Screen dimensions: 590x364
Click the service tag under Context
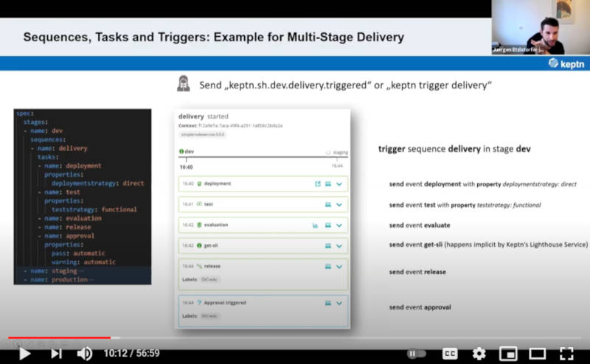click(202, 135)
